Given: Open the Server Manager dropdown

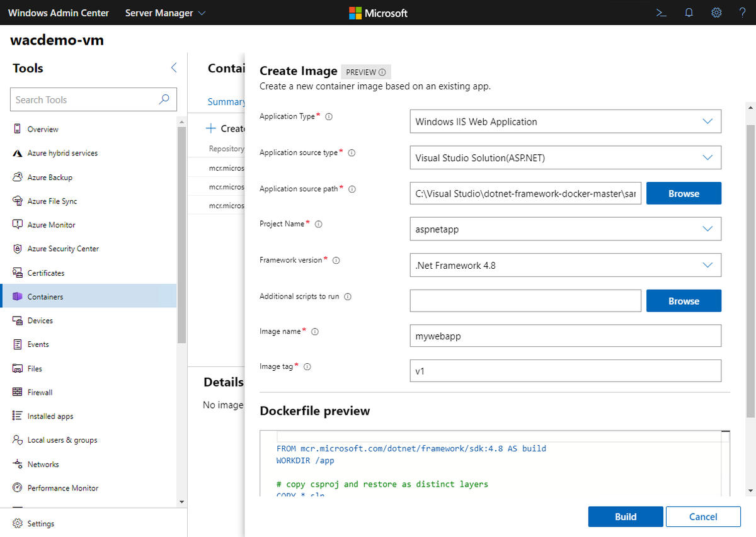Looking at the screenshot, I should tap(166, 13).
